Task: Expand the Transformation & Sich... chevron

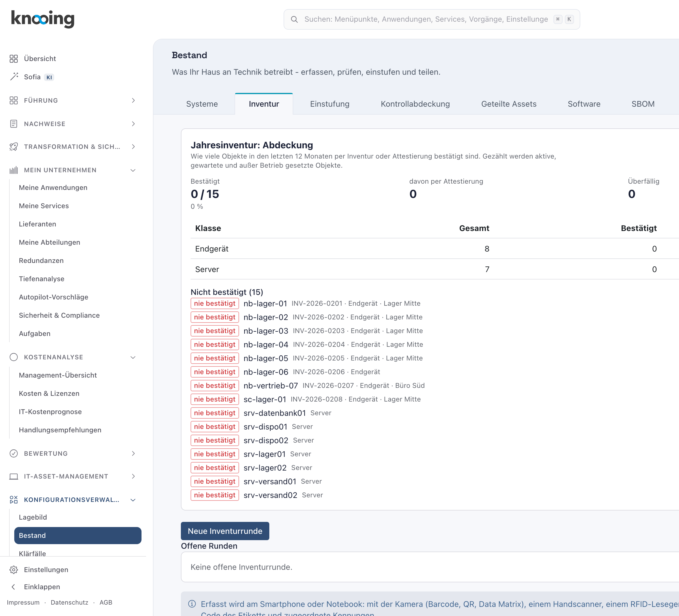Action: 134,147
